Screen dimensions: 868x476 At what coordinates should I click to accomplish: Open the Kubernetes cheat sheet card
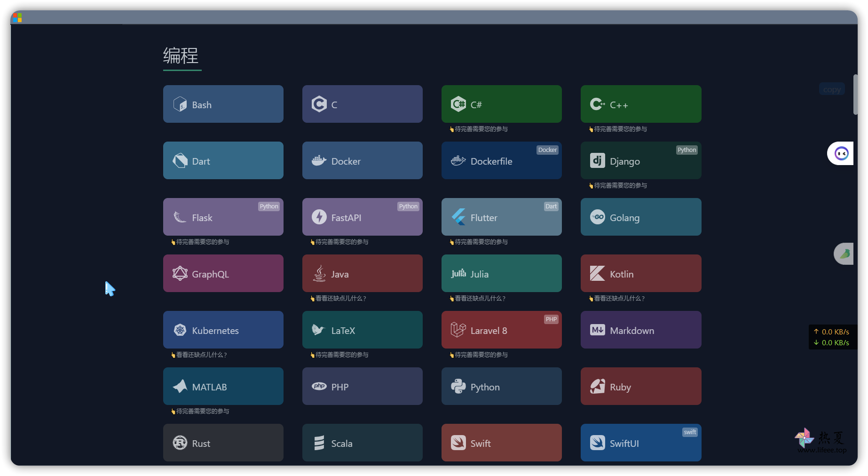point(223,330)
